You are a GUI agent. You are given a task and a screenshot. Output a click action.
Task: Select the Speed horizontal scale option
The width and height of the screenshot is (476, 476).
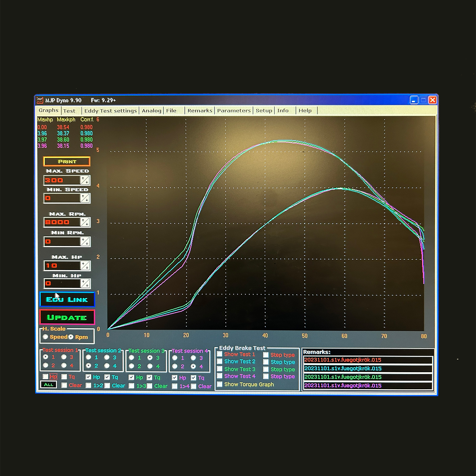click(45, 337)
